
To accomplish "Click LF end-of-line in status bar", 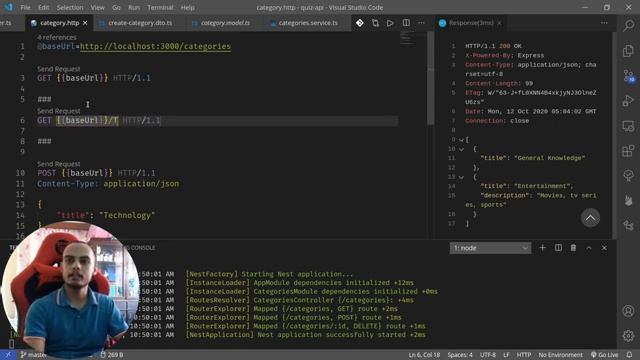I will [506, 355].
